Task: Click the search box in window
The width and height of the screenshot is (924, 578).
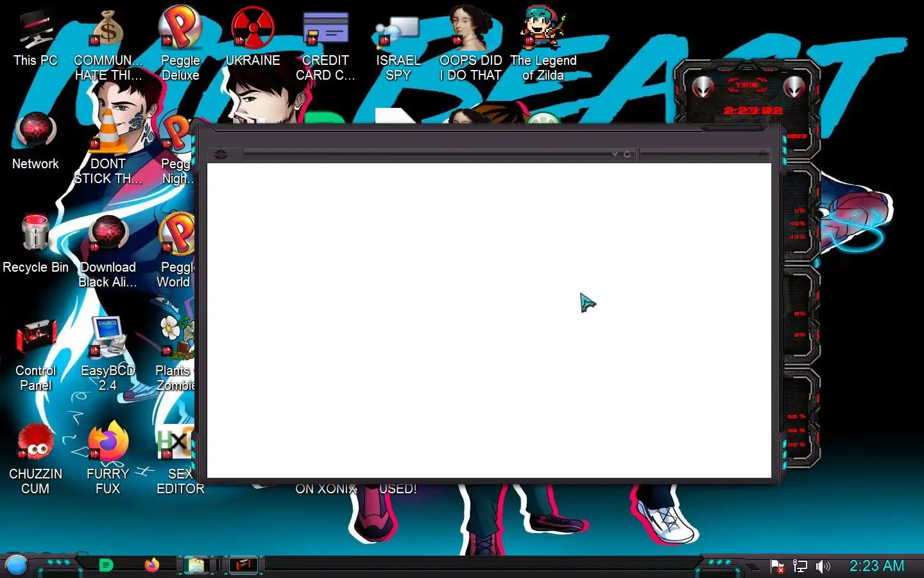Action: point(705,154)
